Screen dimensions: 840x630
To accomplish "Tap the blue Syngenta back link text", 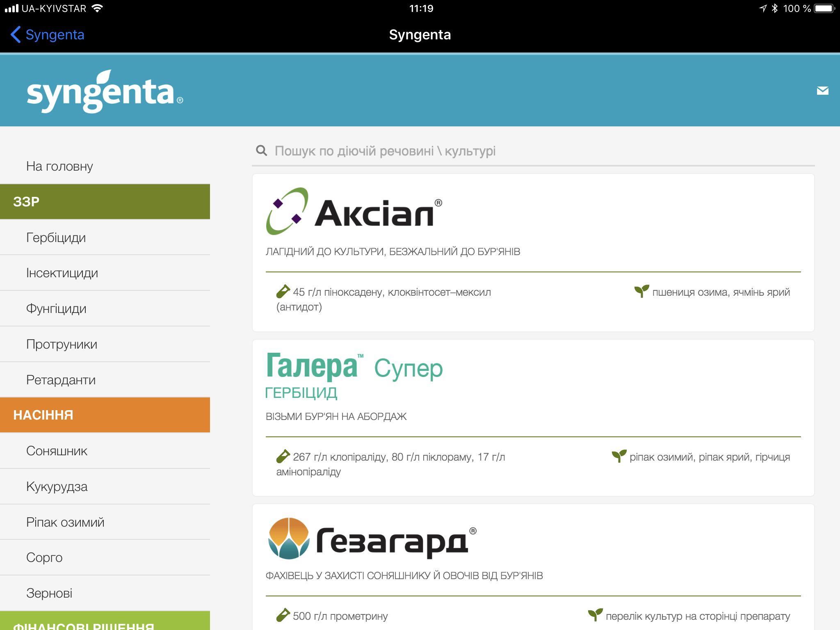I will coord(55,35).
